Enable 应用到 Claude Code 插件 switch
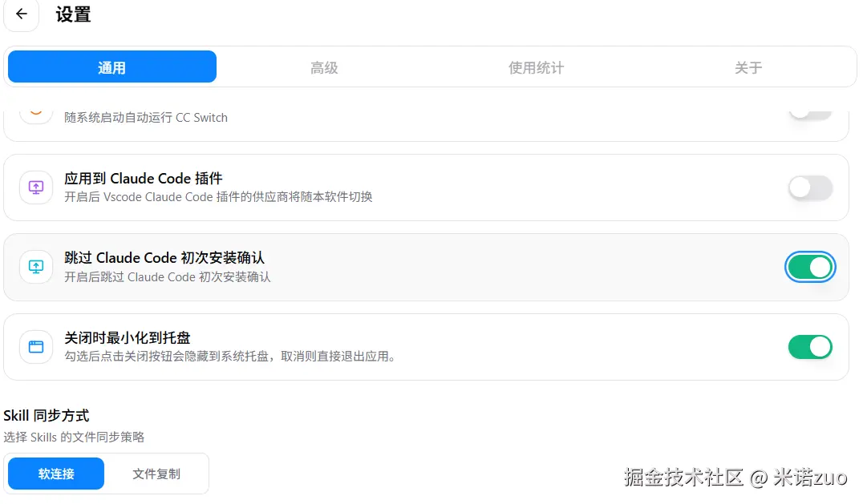 [x=810, y=188]
